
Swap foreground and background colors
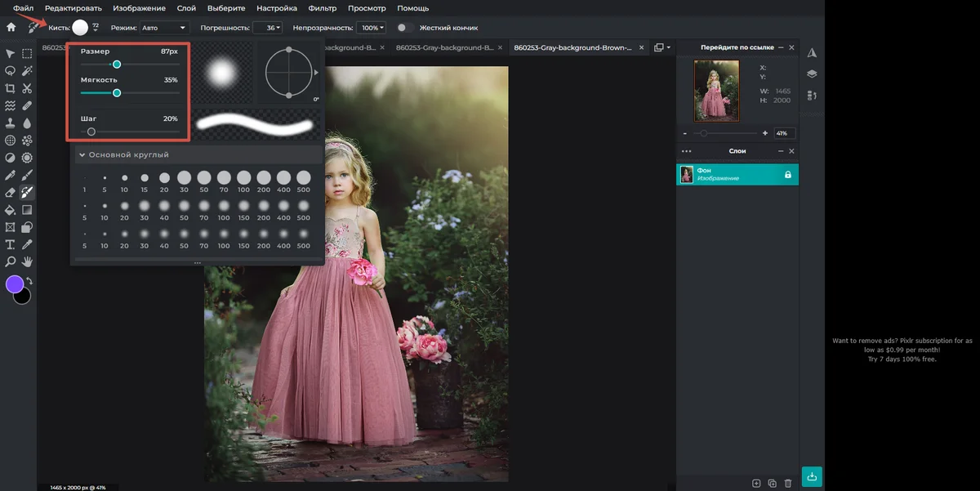[x=29, y=280]
